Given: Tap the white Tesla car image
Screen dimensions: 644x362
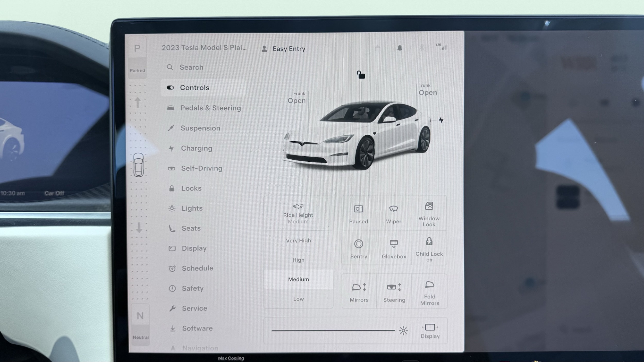Looking at the screenshot, I should (x=357, y=135).
